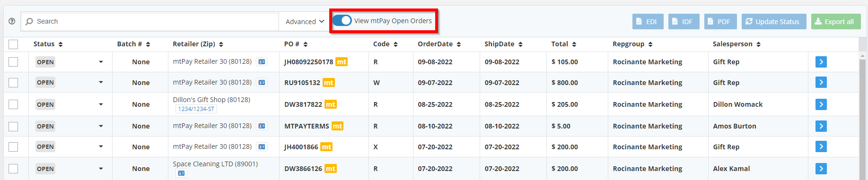Image resolution: width=868 pixels, height=180 pixels.
Task: Sort by PO # column arrows
Action: click(306, 44)
